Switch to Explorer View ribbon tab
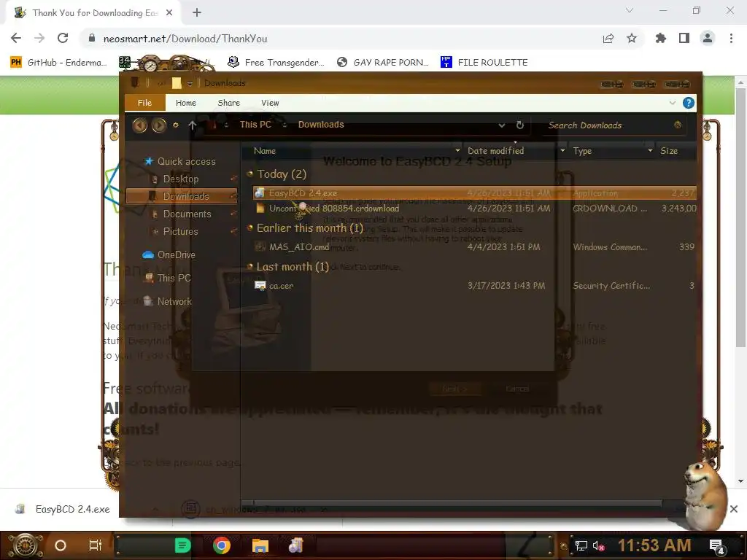 tap(270, 103)
